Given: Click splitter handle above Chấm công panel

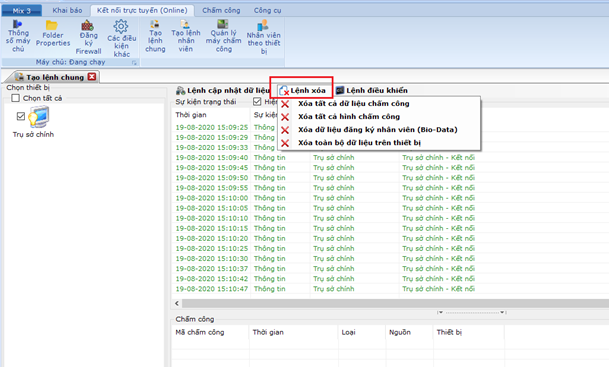Looking at the screenshot, I should [472, 312].
